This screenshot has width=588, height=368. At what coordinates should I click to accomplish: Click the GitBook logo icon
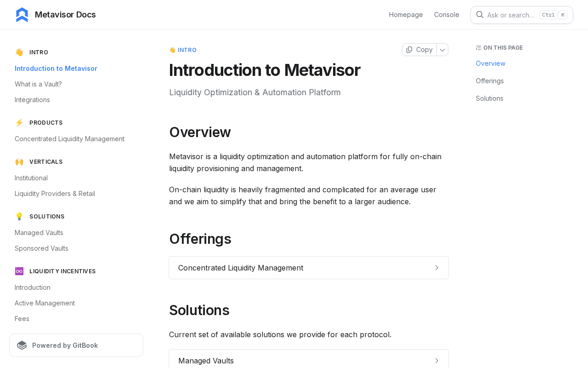click(x=22, y=345)
